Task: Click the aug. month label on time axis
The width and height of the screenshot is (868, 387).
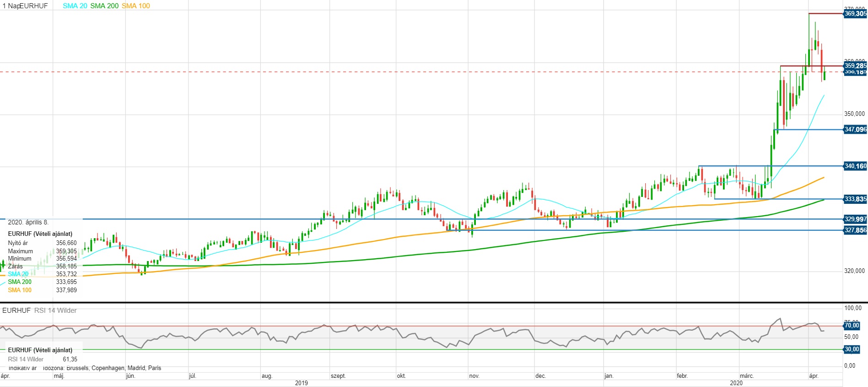Action: point(267,376)
